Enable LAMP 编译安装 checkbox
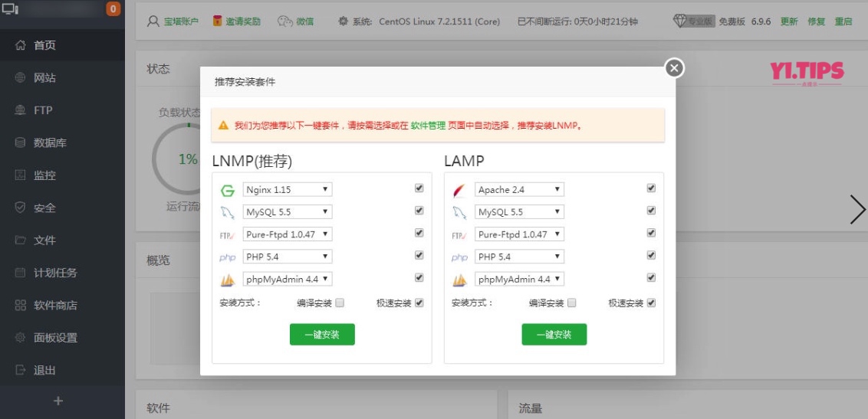This screenshot has height=419, width=868. (572, 303)
